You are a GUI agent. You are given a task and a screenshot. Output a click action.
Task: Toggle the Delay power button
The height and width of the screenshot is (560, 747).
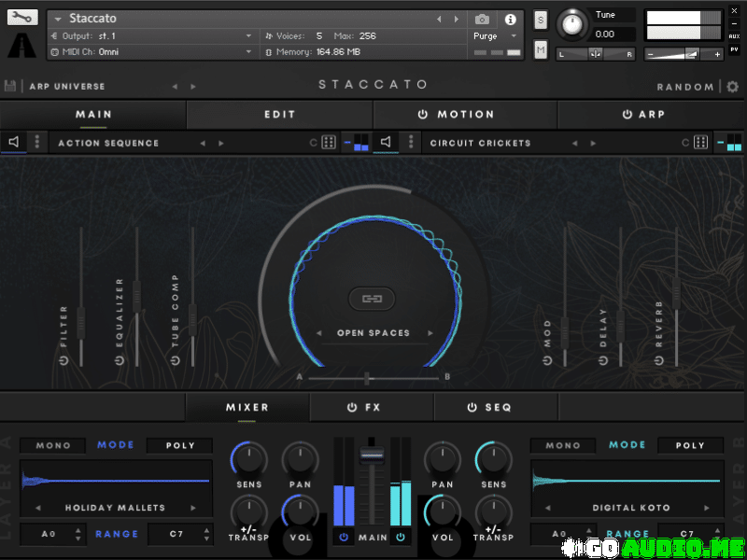coord(603,360)
